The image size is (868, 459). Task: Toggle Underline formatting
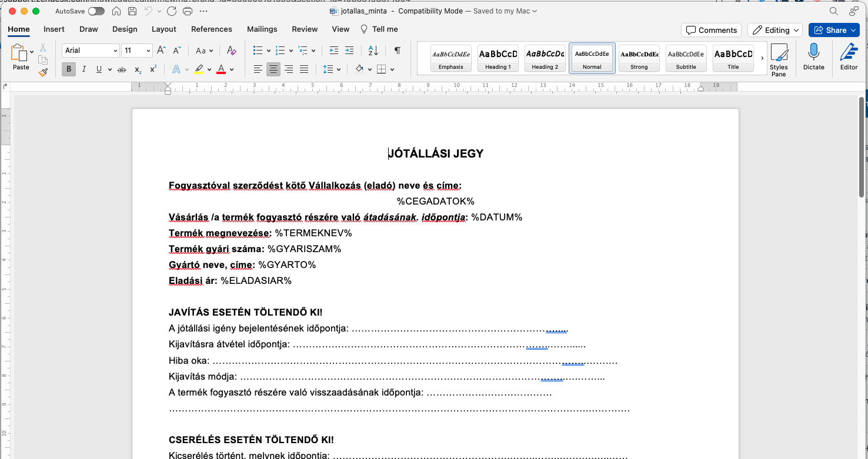(x=99, y=69)
